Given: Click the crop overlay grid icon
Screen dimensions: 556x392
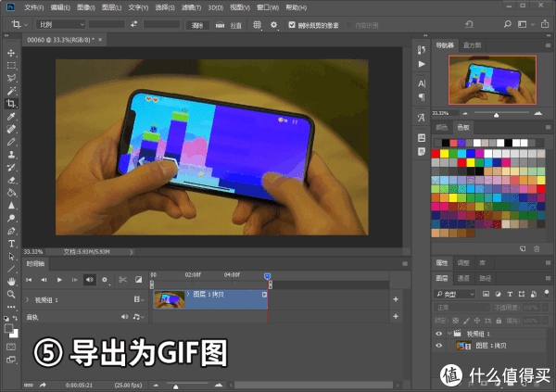Looking at the screenshot, I should click(x=257, y=25).
